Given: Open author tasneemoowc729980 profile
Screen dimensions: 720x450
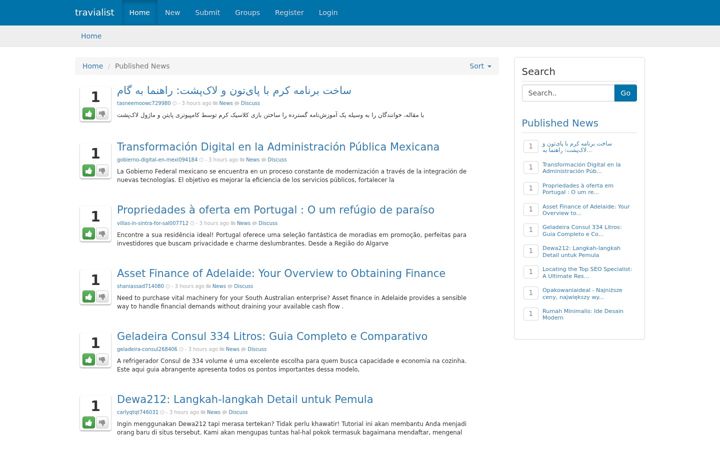Looking at the screenshot, I should pos(144,103).
